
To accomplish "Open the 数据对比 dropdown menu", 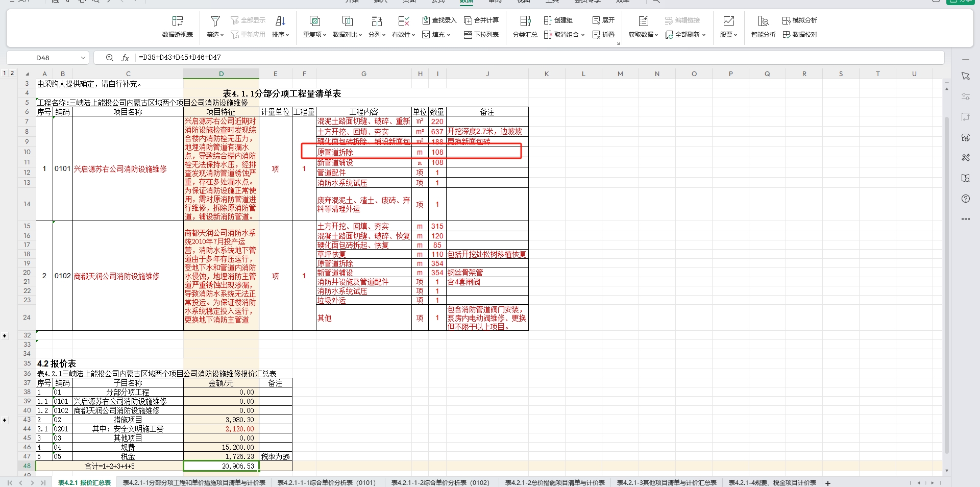I will [x=360, y=35].
